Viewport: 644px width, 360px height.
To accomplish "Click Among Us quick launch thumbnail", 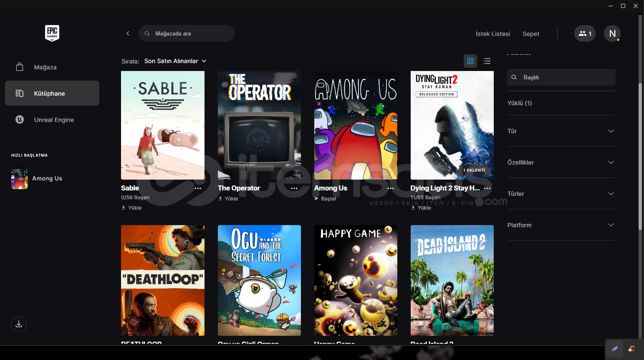I will coord(20,178).
